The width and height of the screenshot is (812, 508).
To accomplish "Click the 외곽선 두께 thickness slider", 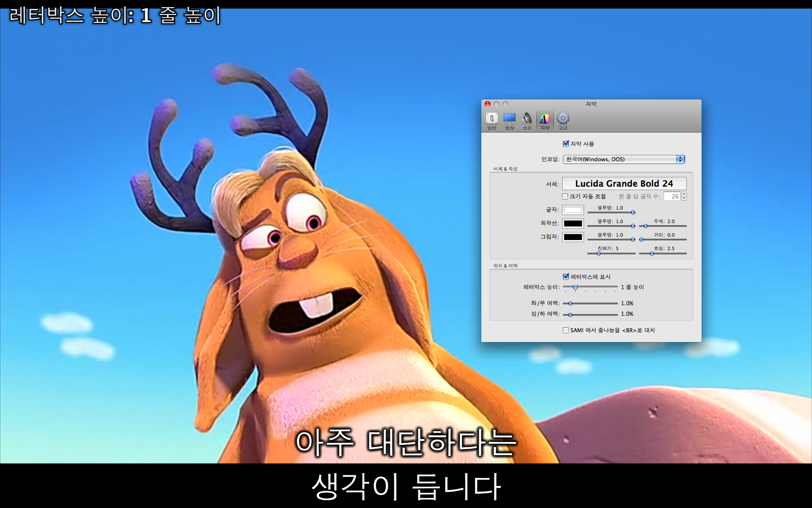I will [x=663, y=226].
